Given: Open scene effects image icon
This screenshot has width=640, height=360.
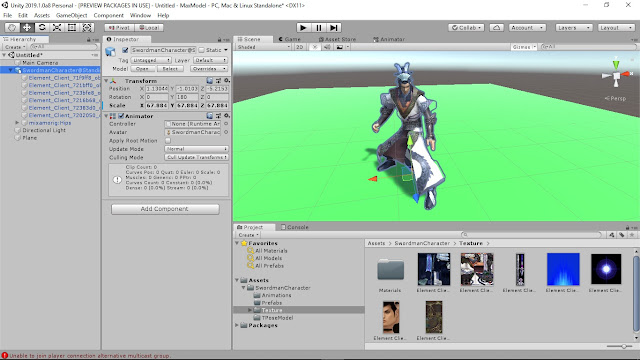Looking at the screenshot, I should tap(340, 47).
